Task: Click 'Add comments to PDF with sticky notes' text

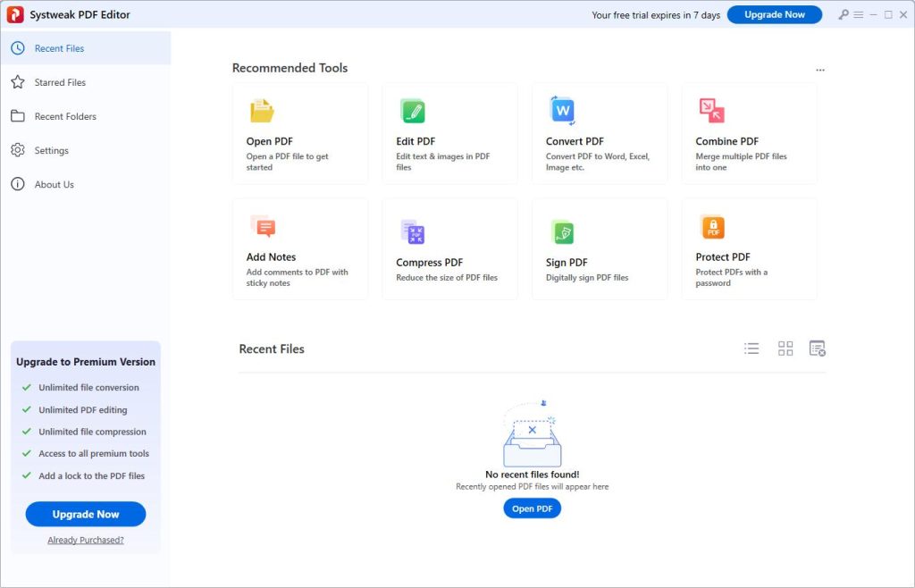Action: pyautogui.click(x=297, y=277)
